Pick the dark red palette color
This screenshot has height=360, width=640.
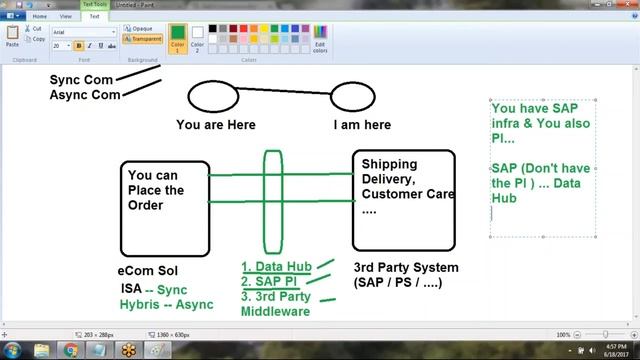coord(233,29)
